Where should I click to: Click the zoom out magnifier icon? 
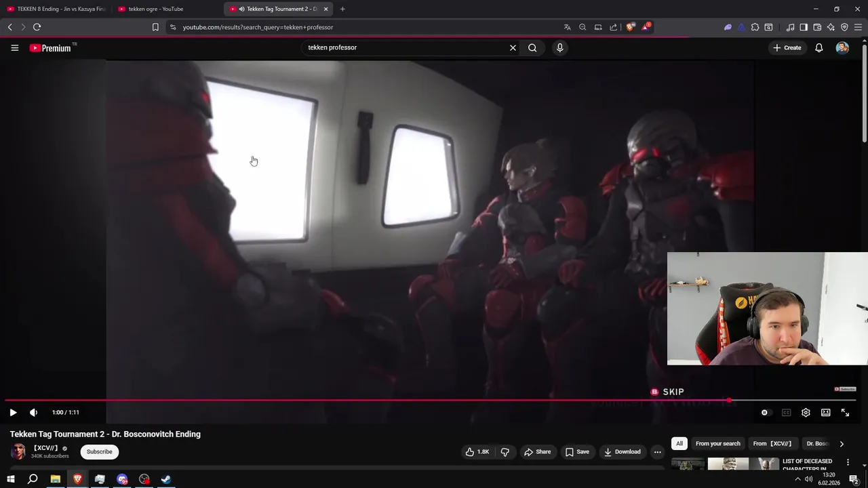click(583, 27)
